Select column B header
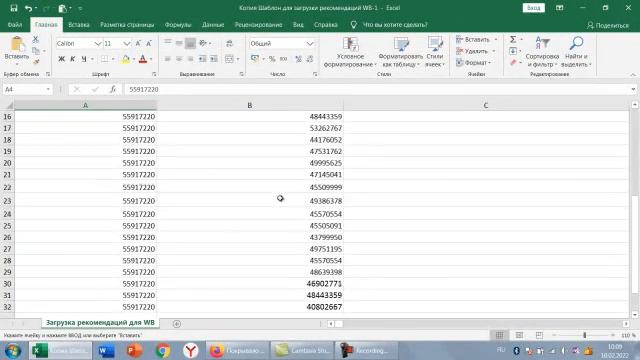 [x=250, y=105]
